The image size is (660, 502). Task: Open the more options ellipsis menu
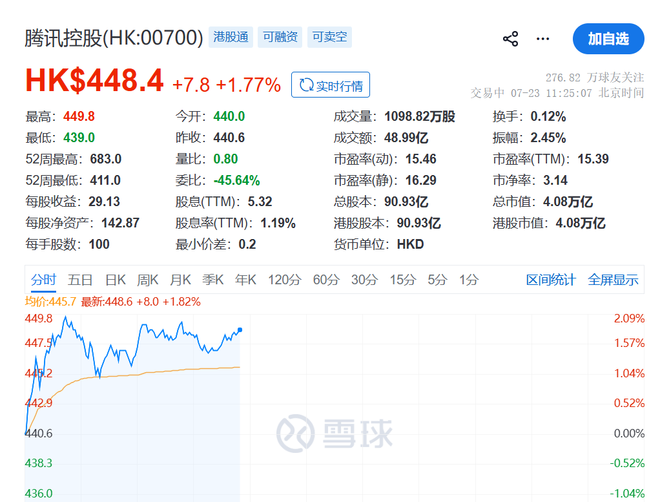[x=543, y=39]
